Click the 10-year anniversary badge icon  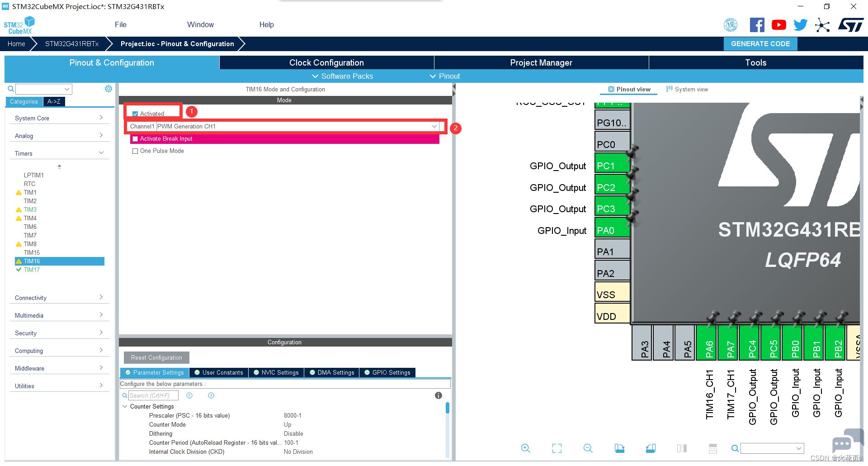[731, 25]
